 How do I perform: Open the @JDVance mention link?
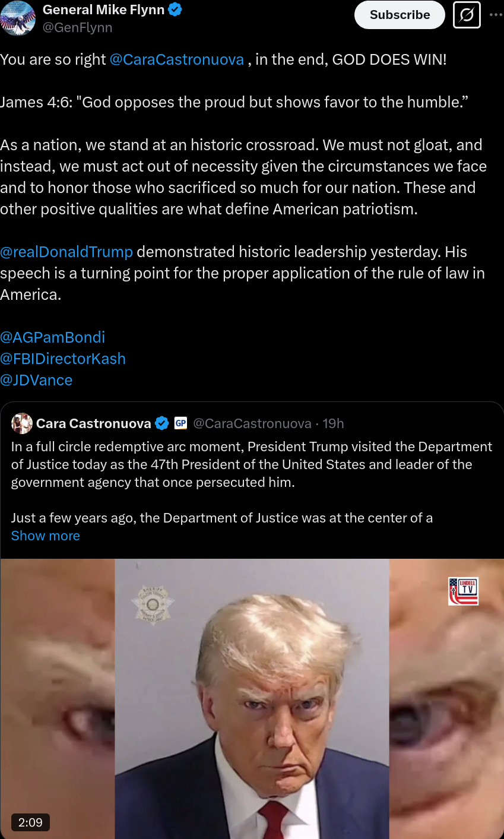36,380
